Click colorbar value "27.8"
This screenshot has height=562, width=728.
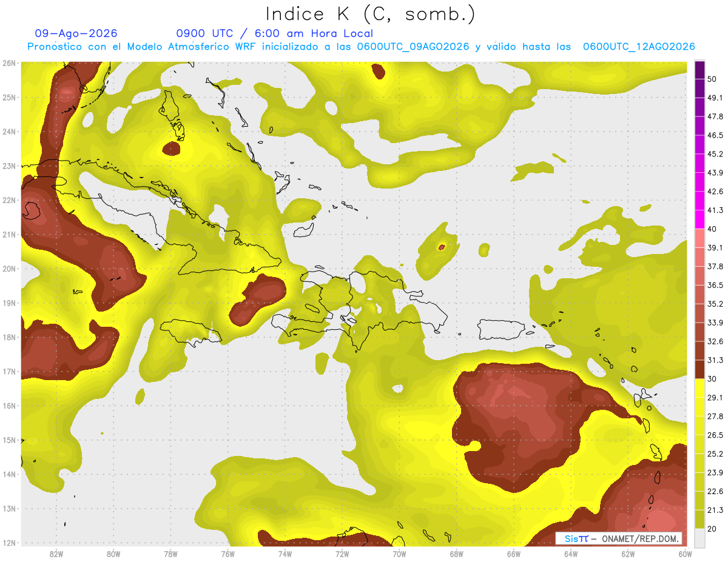(x=715, y=416)
